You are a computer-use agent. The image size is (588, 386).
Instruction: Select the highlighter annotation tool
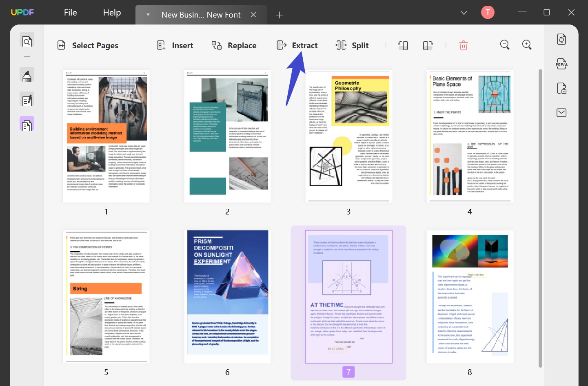(27, 75)
